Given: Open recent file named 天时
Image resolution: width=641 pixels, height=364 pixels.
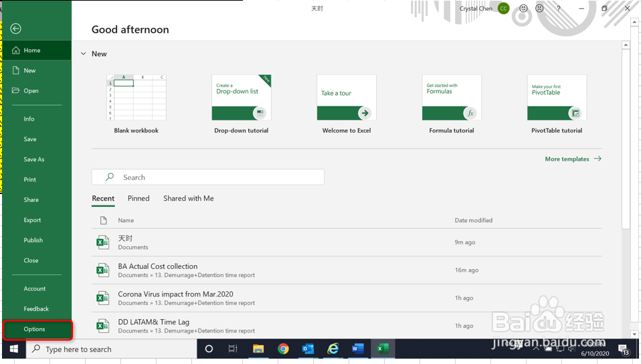Looking at the screenshot, I should [x=347, y=242].
